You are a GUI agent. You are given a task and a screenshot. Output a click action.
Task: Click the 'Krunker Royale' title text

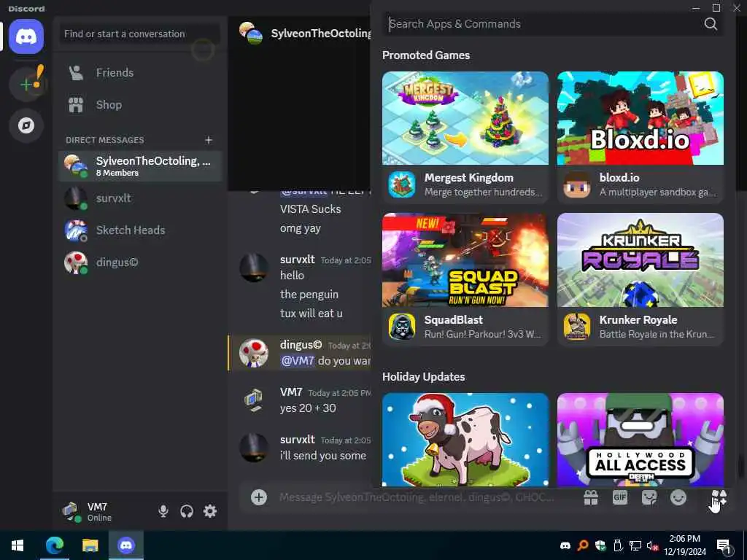click(x=638, y=320)
